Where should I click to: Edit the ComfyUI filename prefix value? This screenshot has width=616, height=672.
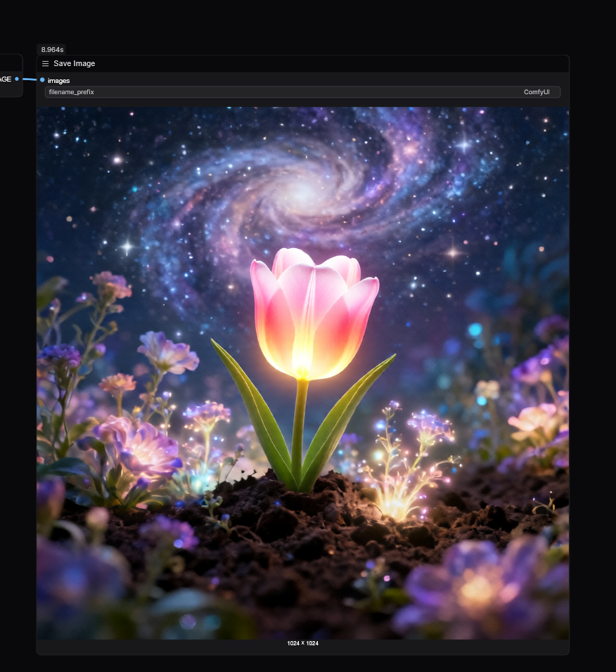[x=537, y=92]
